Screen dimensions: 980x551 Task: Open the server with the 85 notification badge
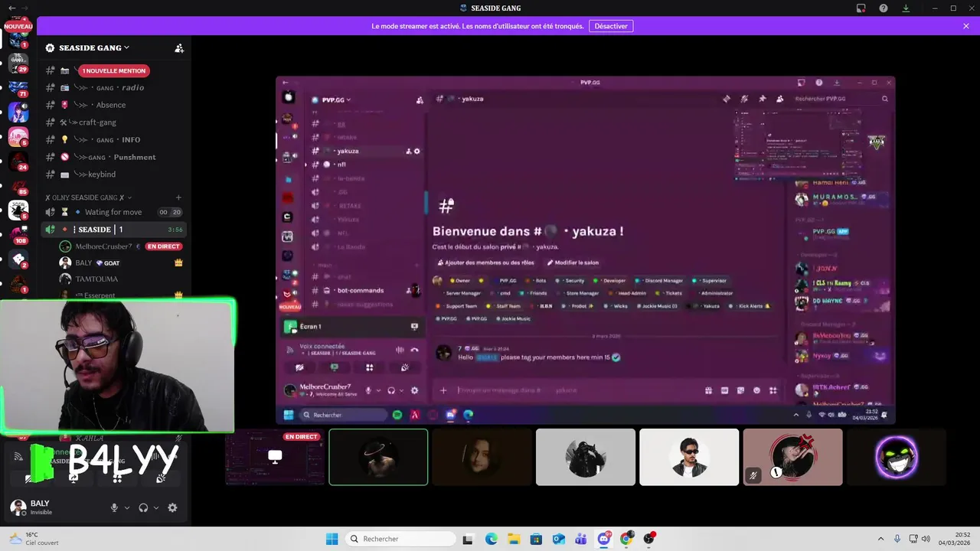point(18,186)
